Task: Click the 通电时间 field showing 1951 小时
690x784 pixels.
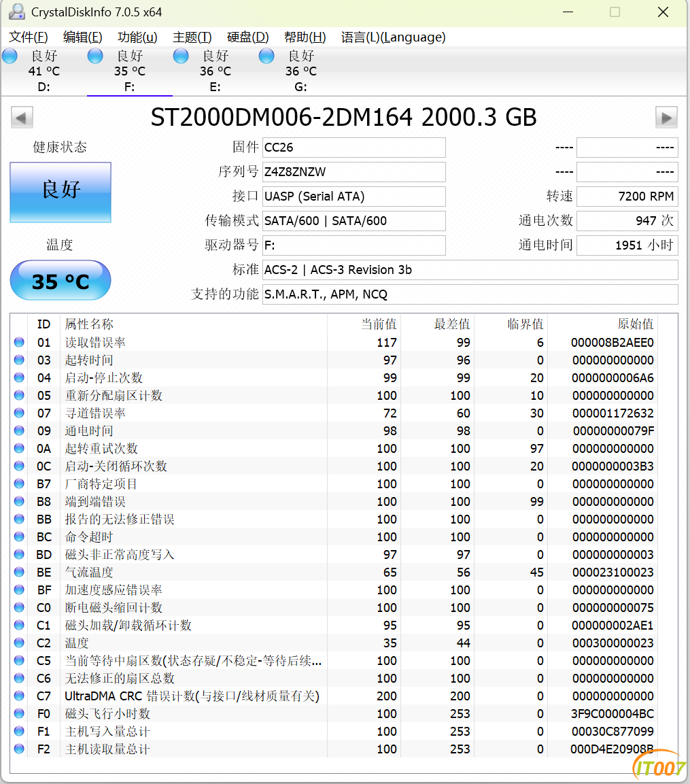Action: point(627,245)
